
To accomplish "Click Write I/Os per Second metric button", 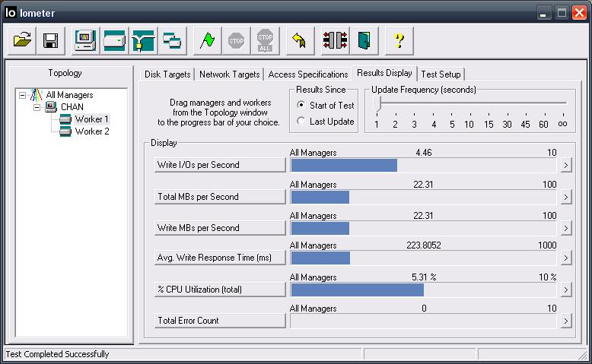I will tap(220, 165).
